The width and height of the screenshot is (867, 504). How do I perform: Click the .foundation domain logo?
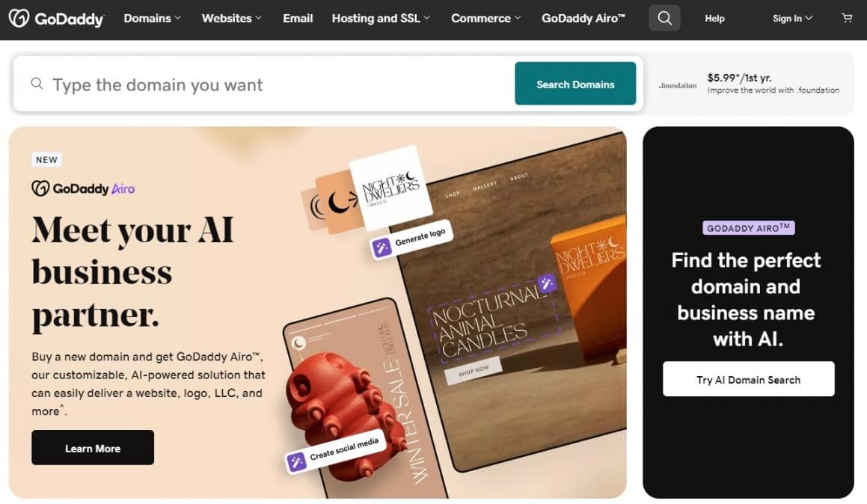[677, 86]
